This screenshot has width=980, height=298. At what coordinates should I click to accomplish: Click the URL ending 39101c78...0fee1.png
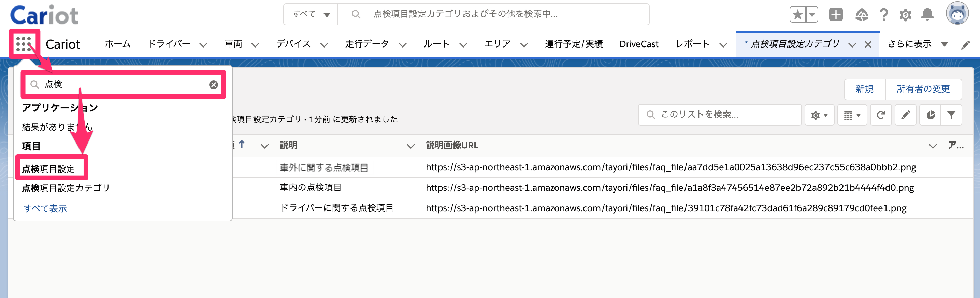(x=666, y=208)
